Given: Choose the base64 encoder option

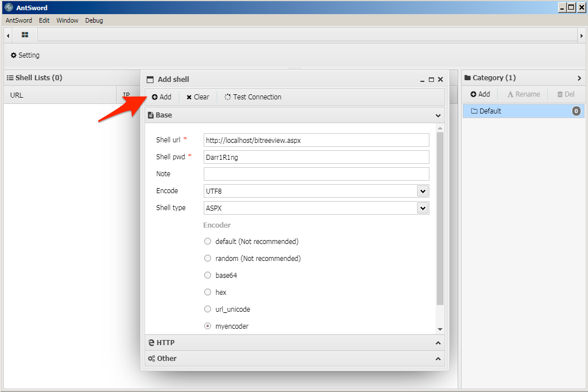Looking at the screenshot, I should click(207, 275).
